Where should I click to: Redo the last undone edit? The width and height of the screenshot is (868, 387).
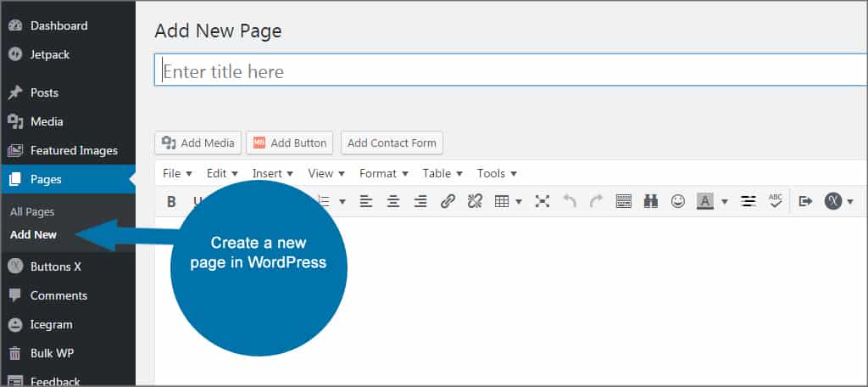point(596,201)
